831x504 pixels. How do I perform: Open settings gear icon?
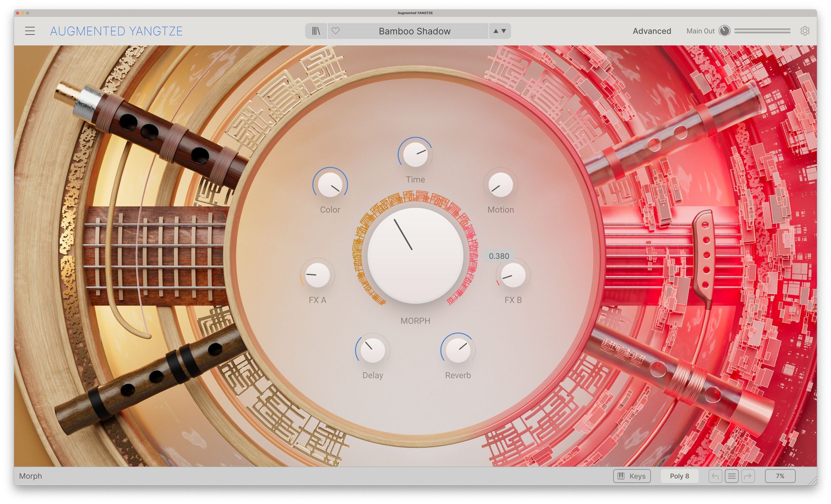[x=805, y=31]
